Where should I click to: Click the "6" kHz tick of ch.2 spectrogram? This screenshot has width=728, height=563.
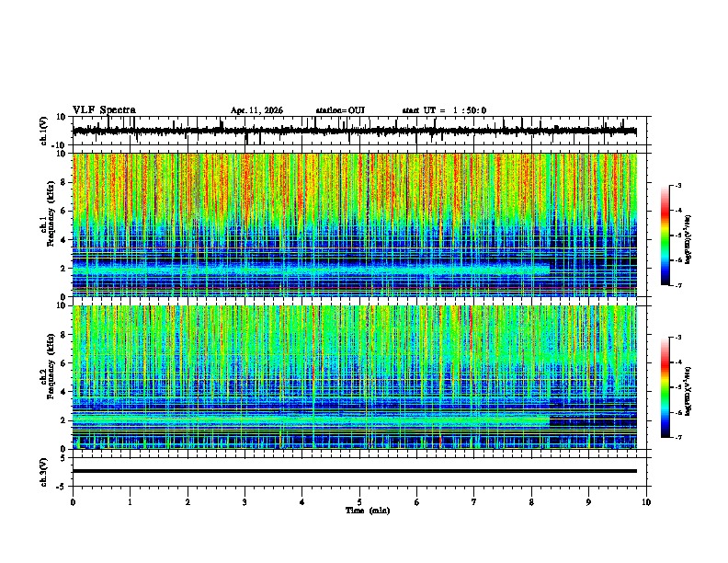[x=63, y=363]
